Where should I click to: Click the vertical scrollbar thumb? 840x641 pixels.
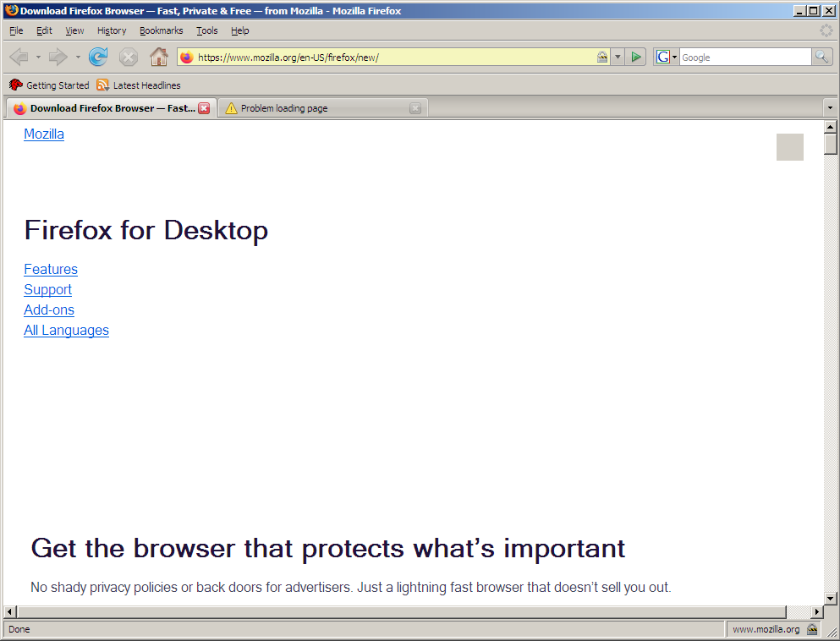point(831,144)
